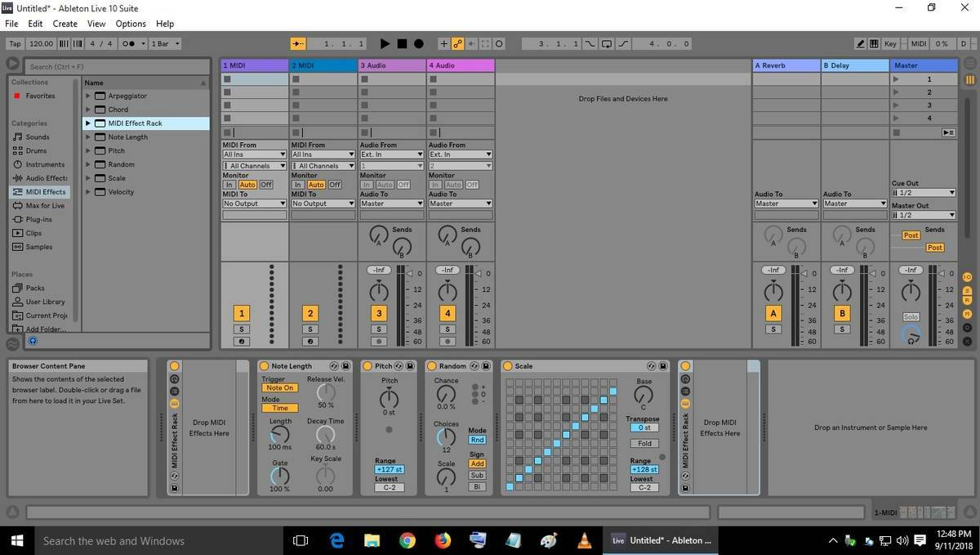Select Samples category in browser
Viewport: 980px width, 555px height.
[38, 247]
